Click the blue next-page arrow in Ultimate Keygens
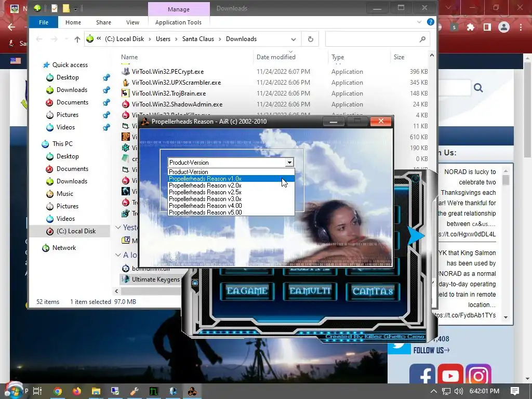This screenshot has width=532, height=399. (415, 235)
